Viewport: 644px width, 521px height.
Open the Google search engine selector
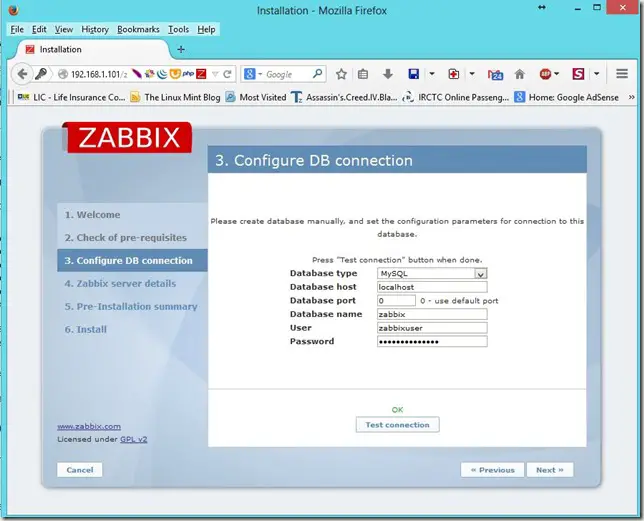pyautogui.click(x=253, y=74)
